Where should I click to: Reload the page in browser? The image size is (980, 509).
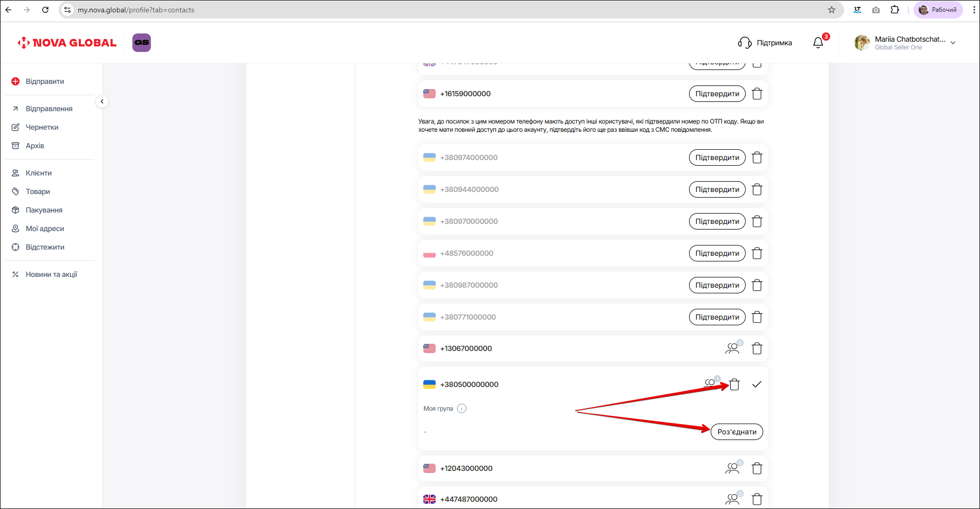click(45, 10)
